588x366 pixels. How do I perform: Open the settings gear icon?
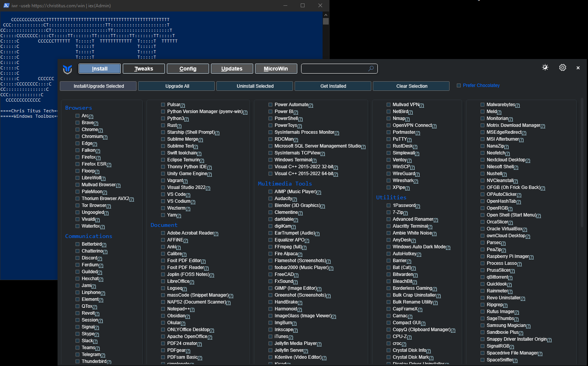coord(563,67)
